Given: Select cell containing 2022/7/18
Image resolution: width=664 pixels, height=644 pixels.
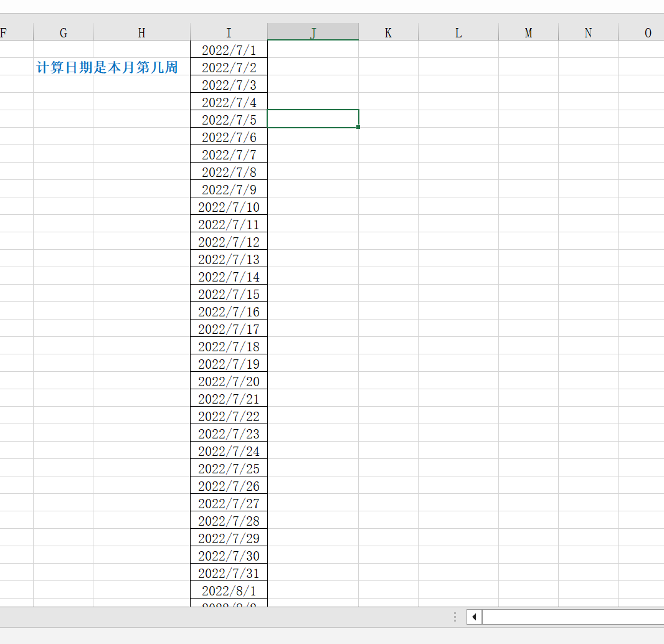Looking at the screenshot, I should tap(229, 346).
